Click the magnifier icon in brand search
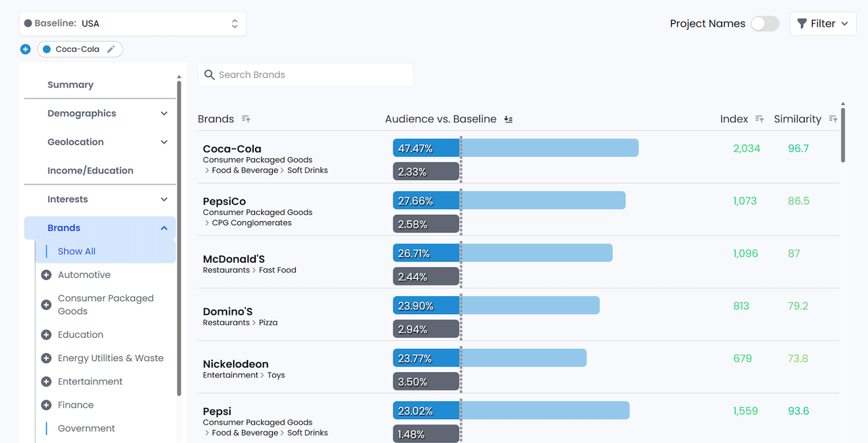This screenshot has width=868, height=443. (x=209, y=75)
